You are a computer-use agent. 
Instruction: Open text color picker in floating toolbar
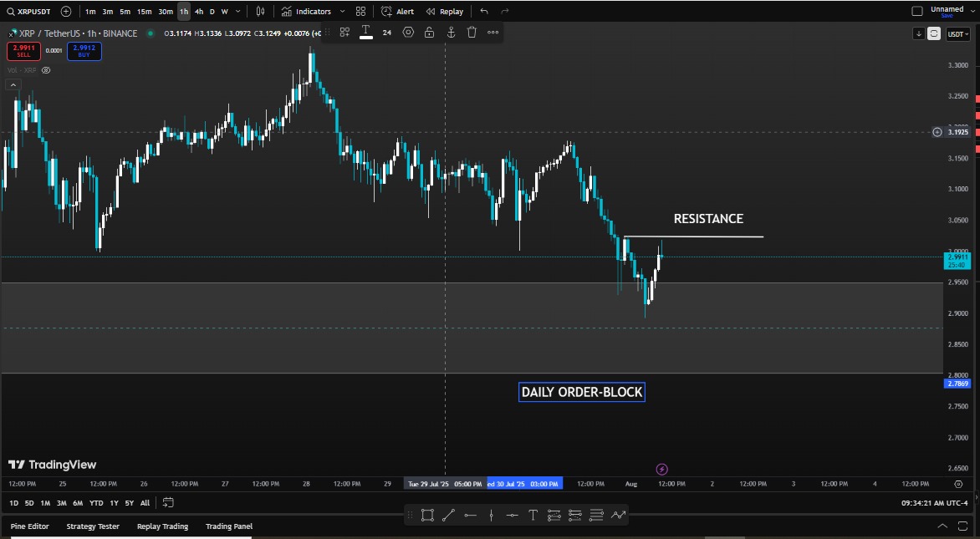pyautogui.click(x=366, y=32)
